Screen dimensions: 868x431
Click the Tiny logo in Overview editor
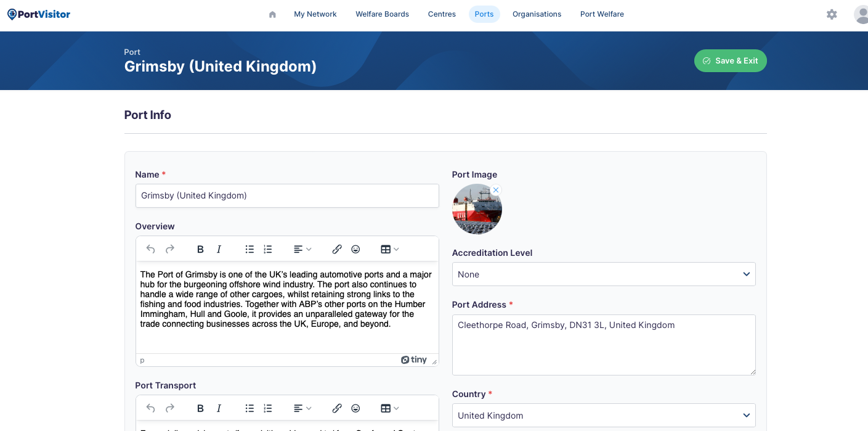414,360
